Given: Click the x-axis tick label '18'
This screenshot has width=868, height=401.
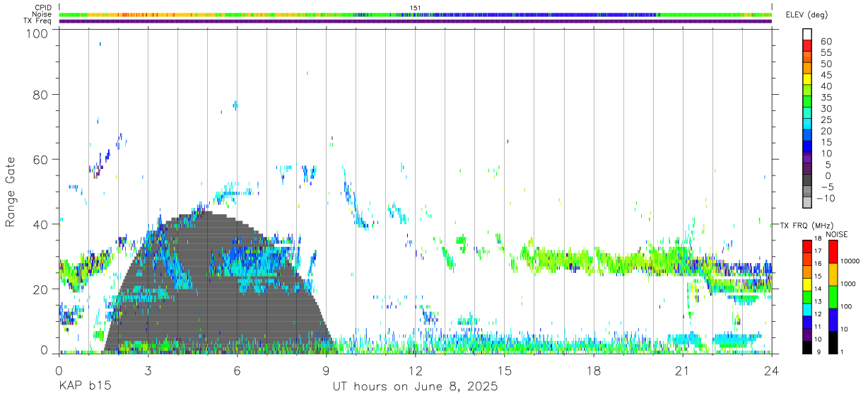Looking at the screenshot, I should (x=594, y=371).
